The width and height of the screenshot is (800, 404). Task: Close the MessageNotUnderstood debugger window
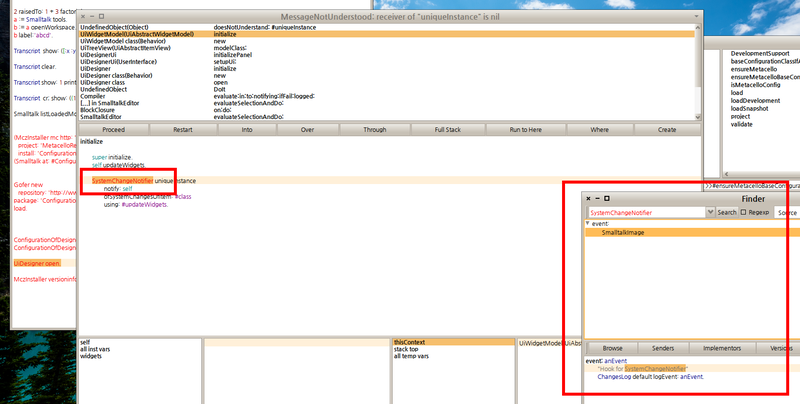pyautogui.click(x=83, y=18)
